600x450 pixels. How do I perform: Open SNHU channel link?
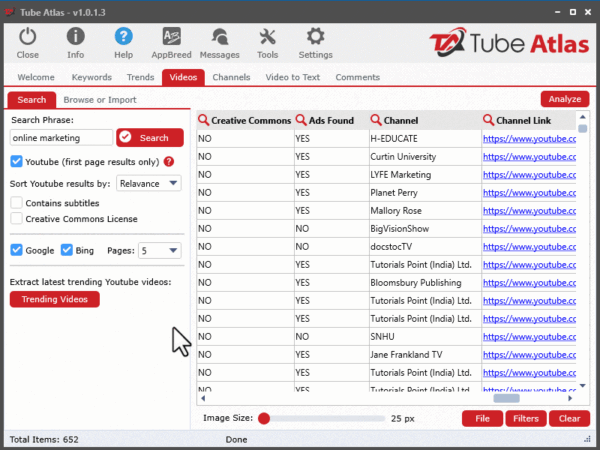529,337
